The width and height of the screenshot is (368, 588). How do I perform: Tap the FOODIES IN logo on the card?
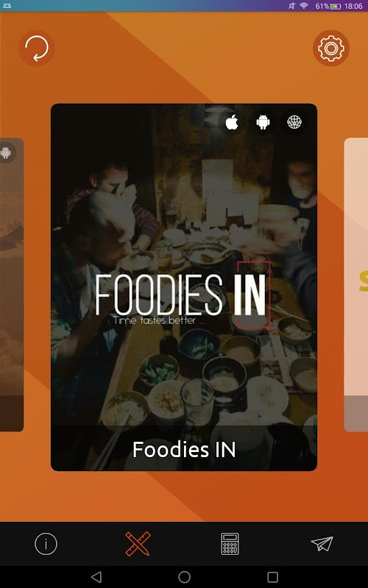(182, 296)
